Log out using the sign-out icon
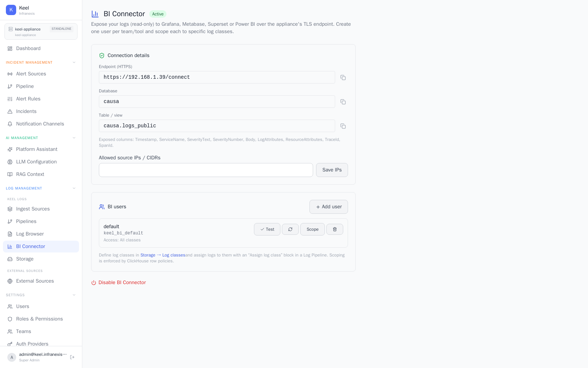The image size is (588, 368). point(72,357)
